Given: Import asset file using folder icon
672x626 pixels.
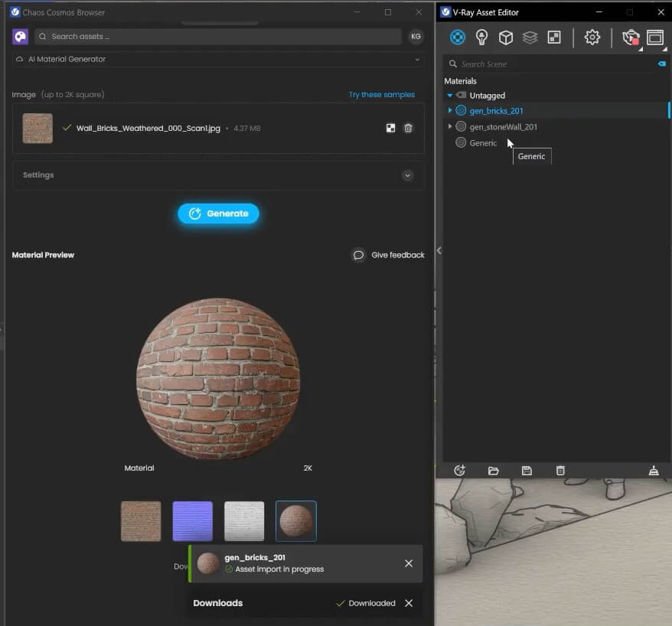Looking at the screenshot, I should [x=494, y=471].
